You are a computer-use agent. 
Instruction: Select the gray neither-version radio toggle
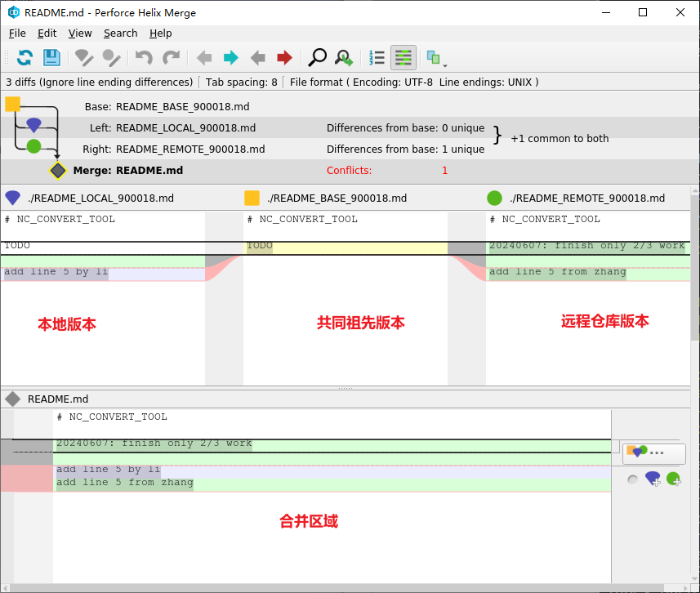[632, 480]
